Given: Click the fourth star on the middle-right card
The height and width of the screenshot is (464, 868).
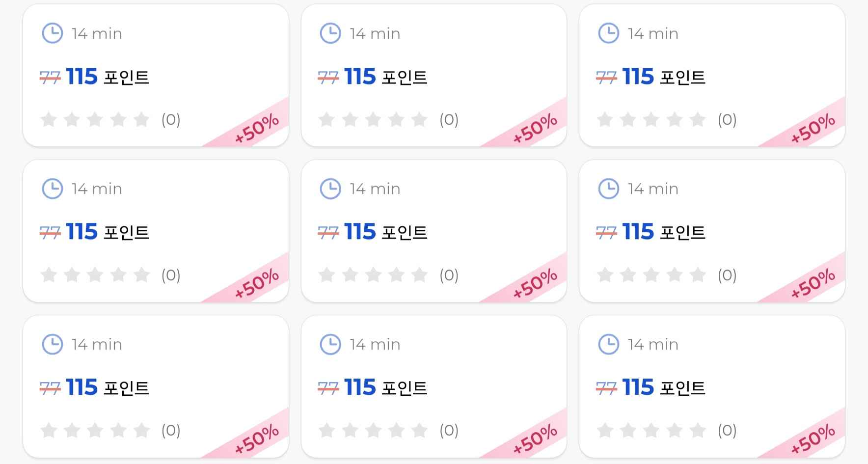Looking at the screenshot, I should tap(675, 275).
